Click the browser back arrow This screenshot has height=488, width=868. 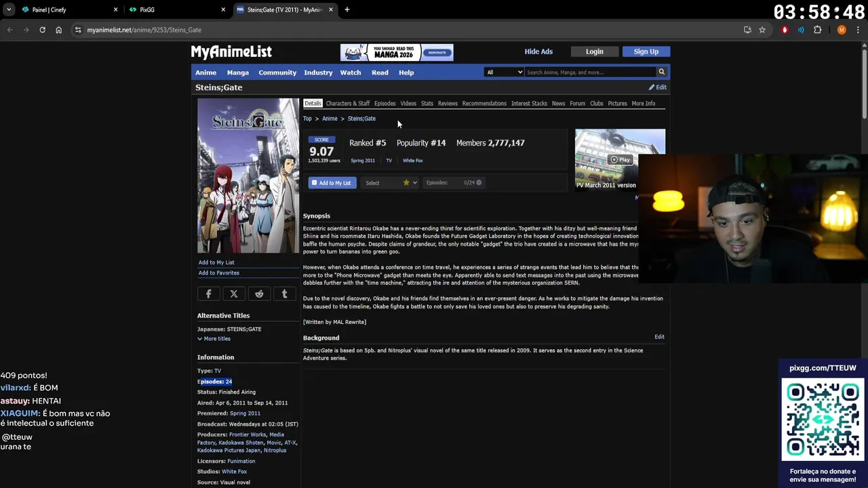click(x=9, y=30)
